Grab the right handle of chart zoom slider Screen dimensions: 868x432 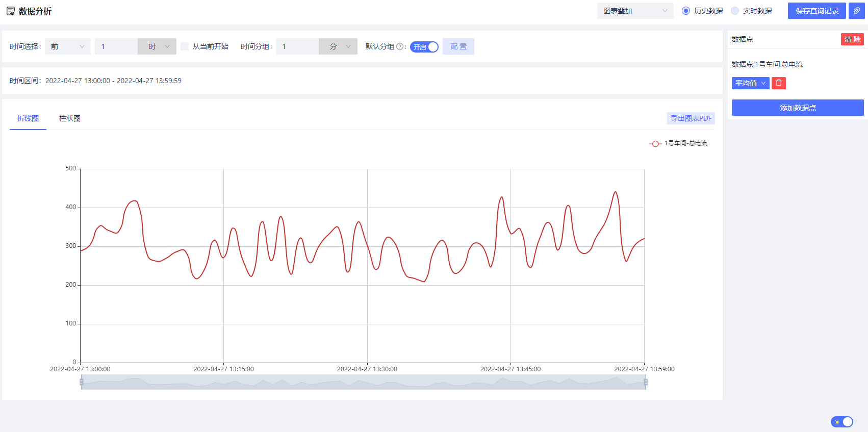coord(646,382)
